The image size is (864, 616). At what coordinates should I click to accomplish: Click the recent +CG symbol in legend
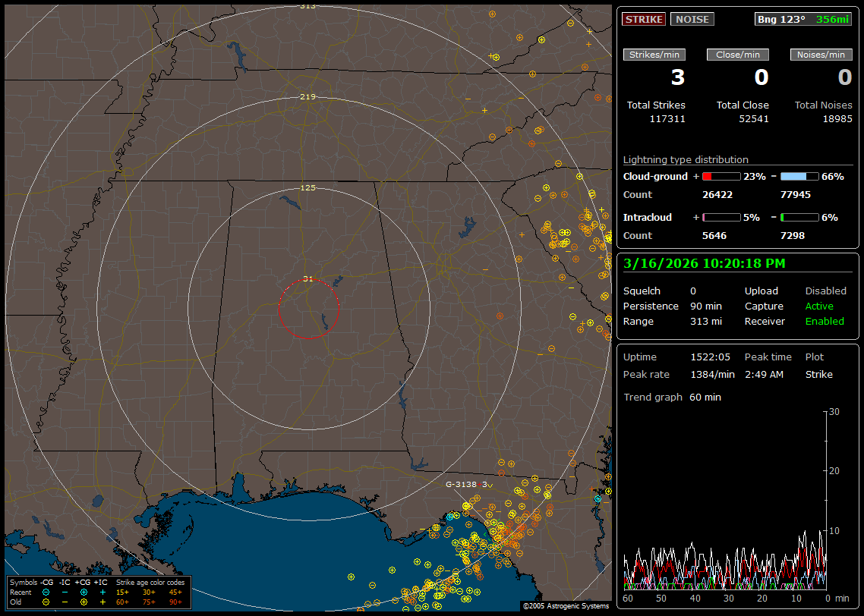(x=84, y=592)
